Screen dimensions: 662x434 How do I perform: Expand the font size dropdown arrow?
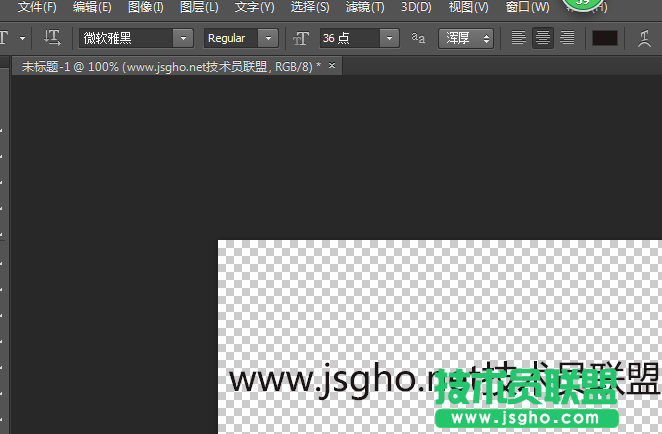coord(390,38)
